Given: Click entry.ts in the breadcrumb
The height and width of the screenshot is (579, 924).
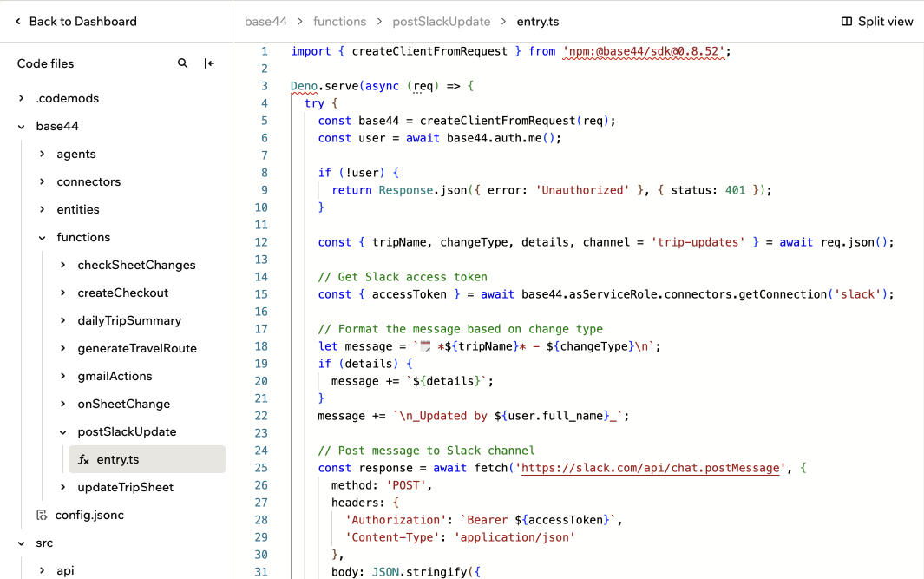Looking at the screenshot, I should (537, 22).
